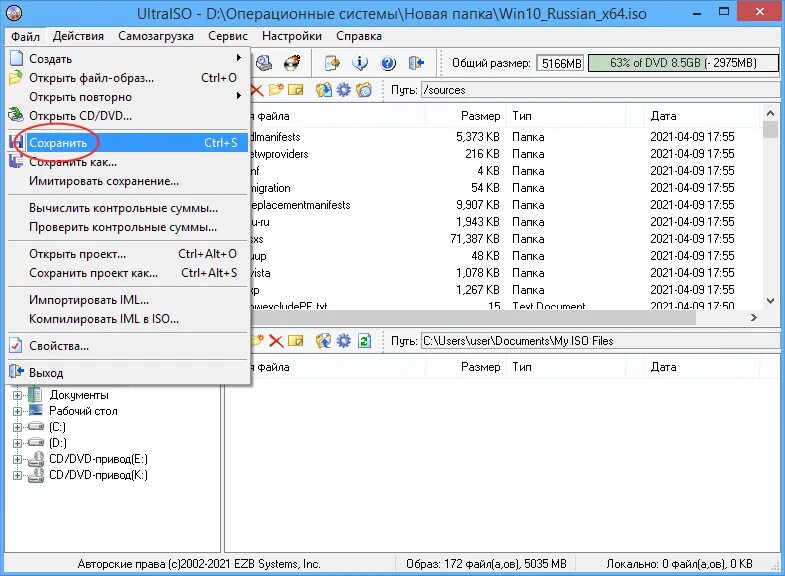Select Компилировать IML в ISO...
This screenshot has height=576, width=785.
click(128, 319)
